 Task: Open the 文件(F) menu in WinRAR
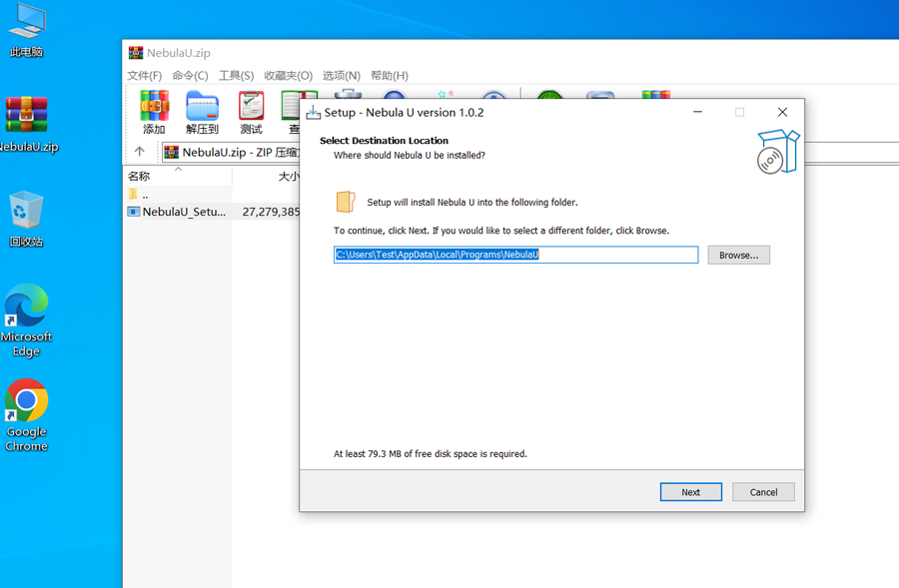coord(145,76)
